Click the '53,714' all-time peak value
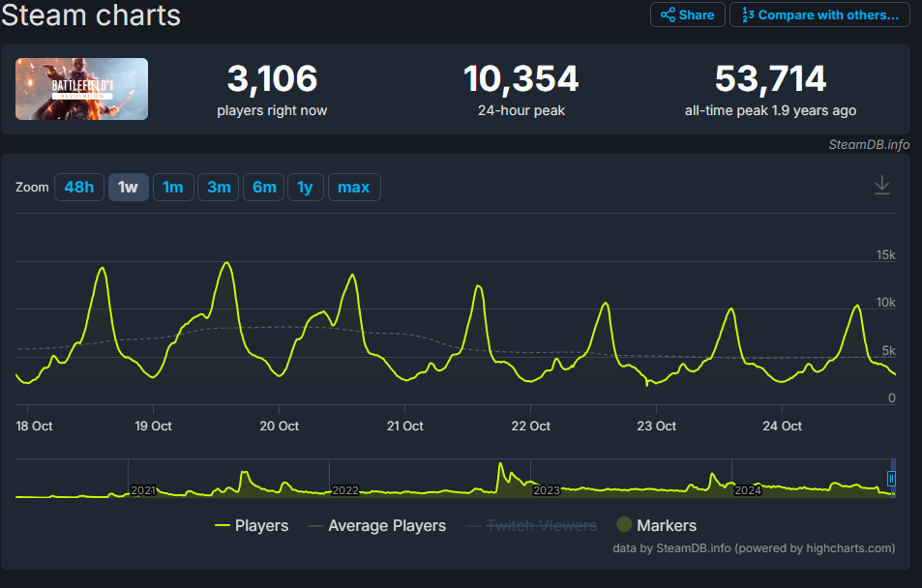 pyautogui.click(x=770, y=78)
